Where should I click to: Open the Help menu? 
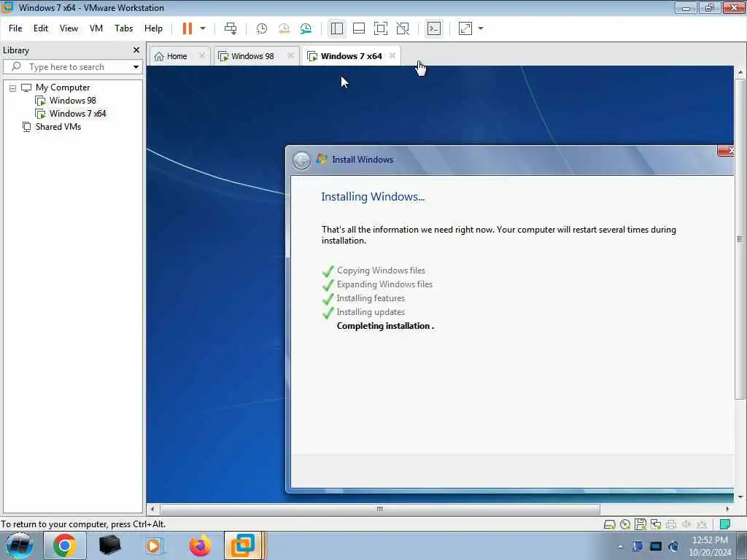click(153, 28)
